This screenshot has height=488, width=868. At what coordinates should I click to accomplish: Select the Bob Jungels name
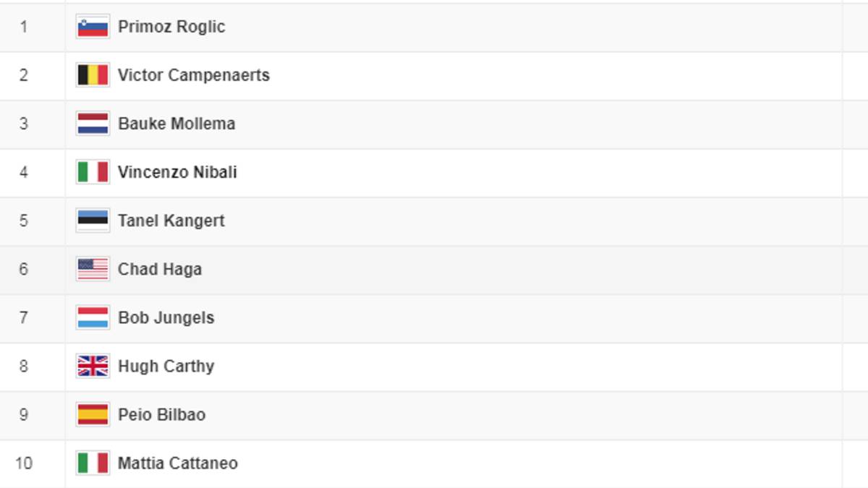[166, 318]
